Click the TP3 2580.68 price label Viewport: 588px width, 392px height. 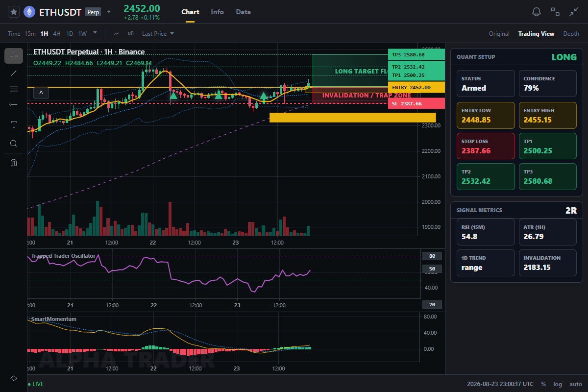[416, 54]
